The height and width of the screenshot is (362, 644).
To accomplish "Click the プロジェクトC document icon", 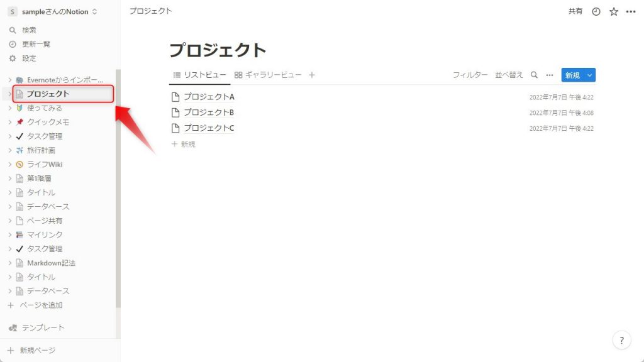I will pos(175,128).
